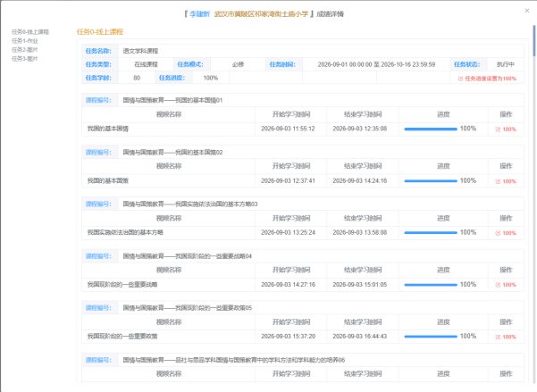
Task: Click video name 我国的基本国情
Action: coord(108,129)
